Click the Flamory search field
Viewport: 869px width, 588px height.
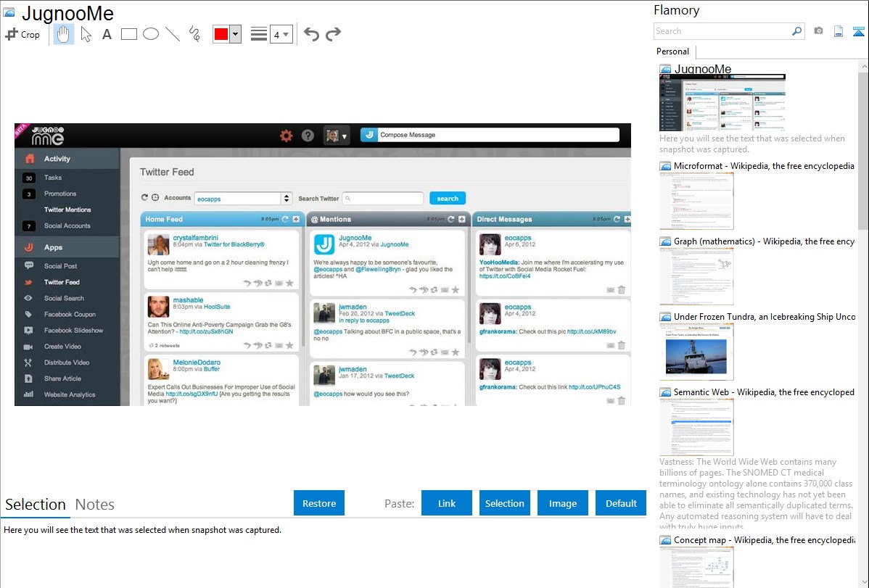[722, 31]
